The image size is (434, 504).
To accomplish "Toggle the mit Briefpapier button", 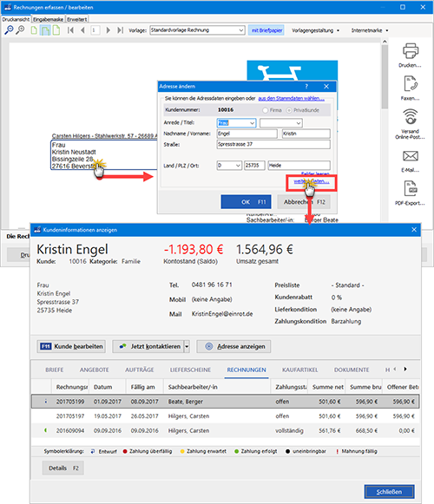I will tap(266, 30).
